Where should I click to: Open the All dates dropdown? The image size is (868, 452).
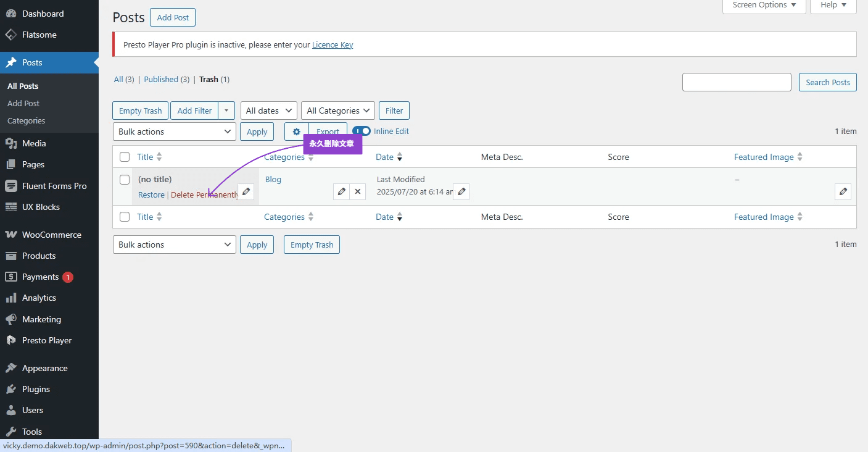(x=268, y=111)
